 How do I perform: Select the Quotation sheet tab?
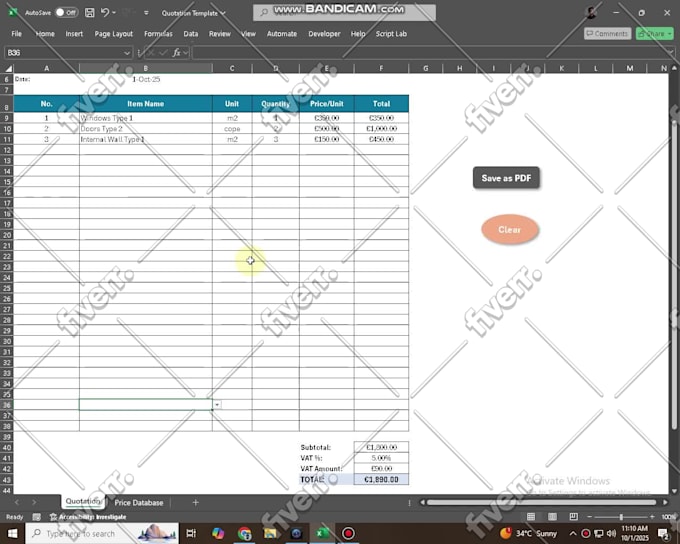[83, 501]
